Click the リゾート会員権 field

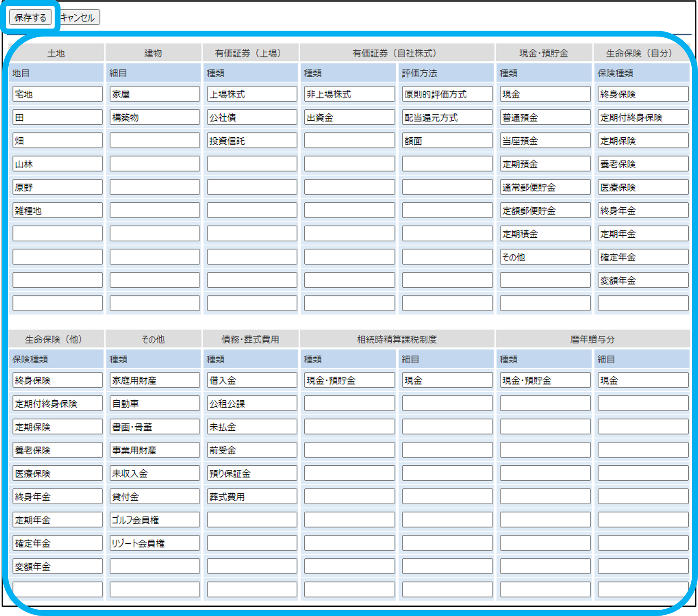point(155,543)
